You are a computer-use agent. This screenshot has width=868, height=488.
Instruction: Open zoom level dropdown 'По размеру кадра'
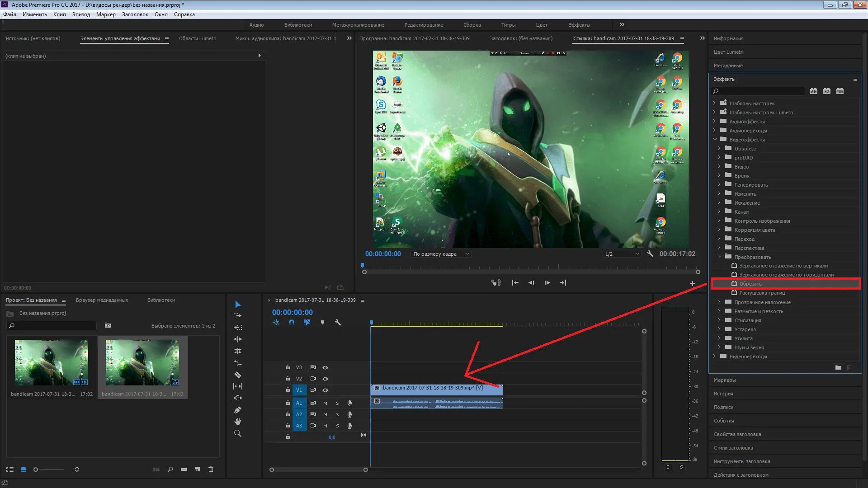[x=441, y=254]
